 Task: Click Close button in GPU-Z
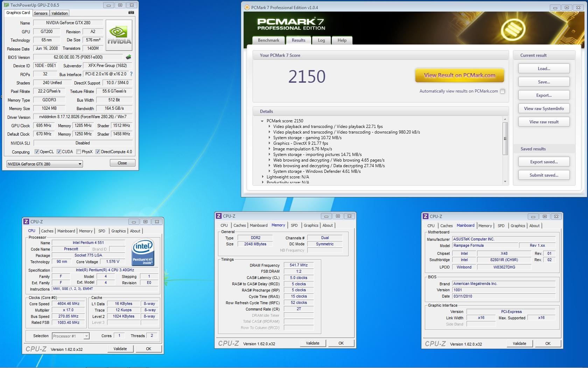pos(122,163)
